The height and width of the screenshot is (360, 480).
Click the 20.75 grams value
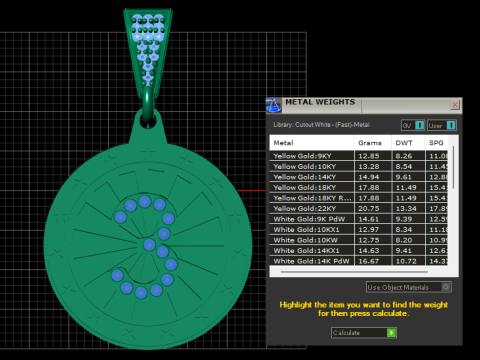(x=369, y=208)
